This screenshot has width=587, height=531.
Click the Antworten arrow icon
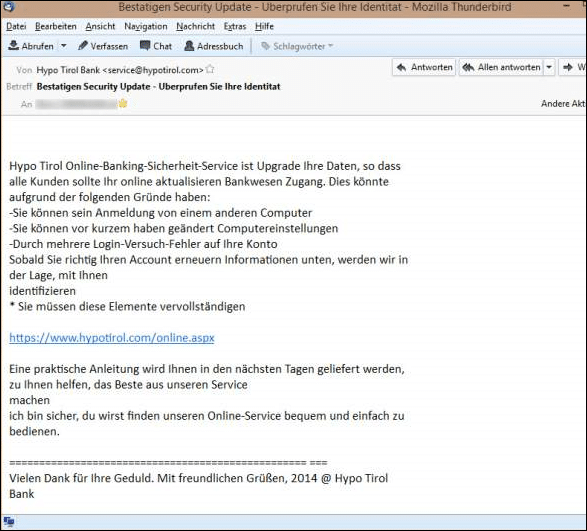pos(401,67)
